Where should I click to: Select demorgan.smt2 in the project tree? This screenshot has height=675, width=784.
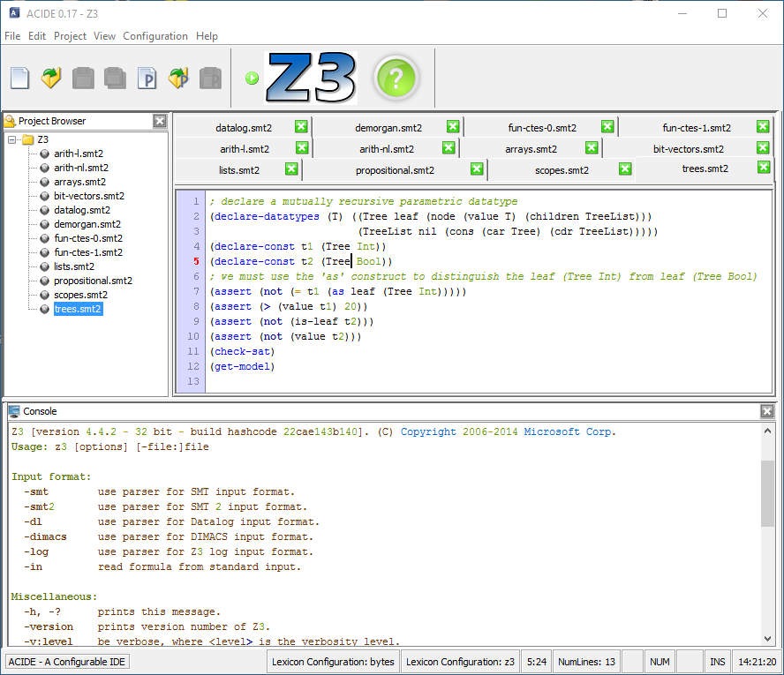[87, 224]
